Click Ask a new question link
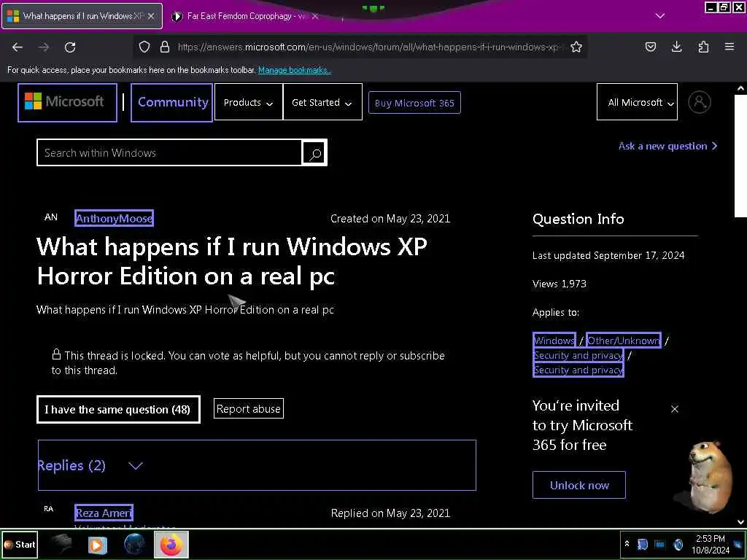This screenshot has height=560, width=747. click(667, 146)
